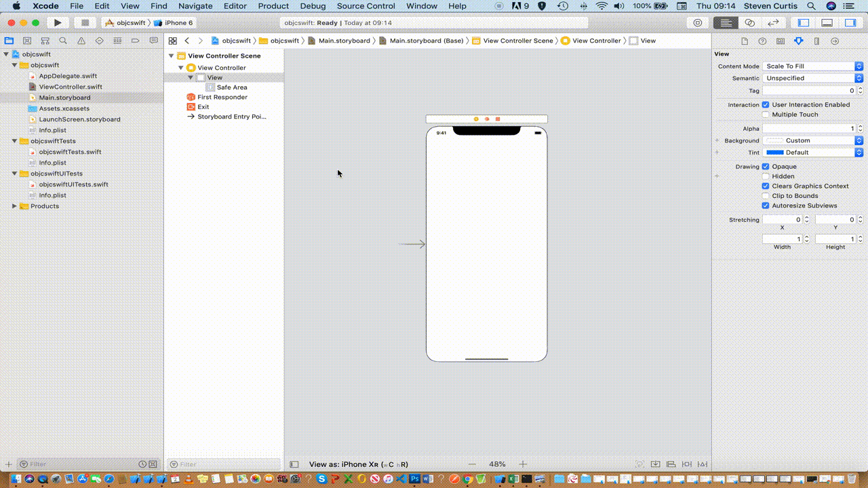This screenshot has width=868, height=488.
Task: Open the Issue navigator warning icon
Action: coord(81,41)
